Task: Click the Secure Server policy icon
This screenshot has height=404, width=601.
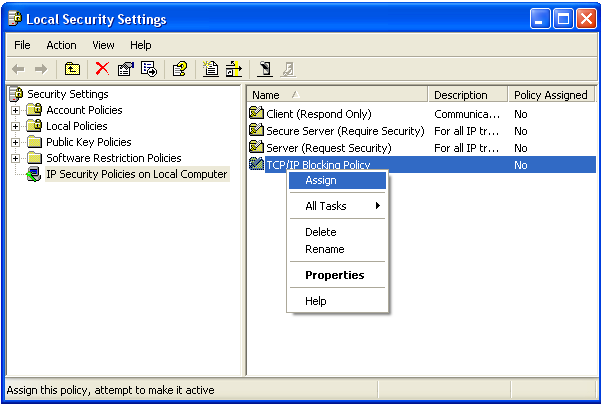Action: click(x=256, y=130)
